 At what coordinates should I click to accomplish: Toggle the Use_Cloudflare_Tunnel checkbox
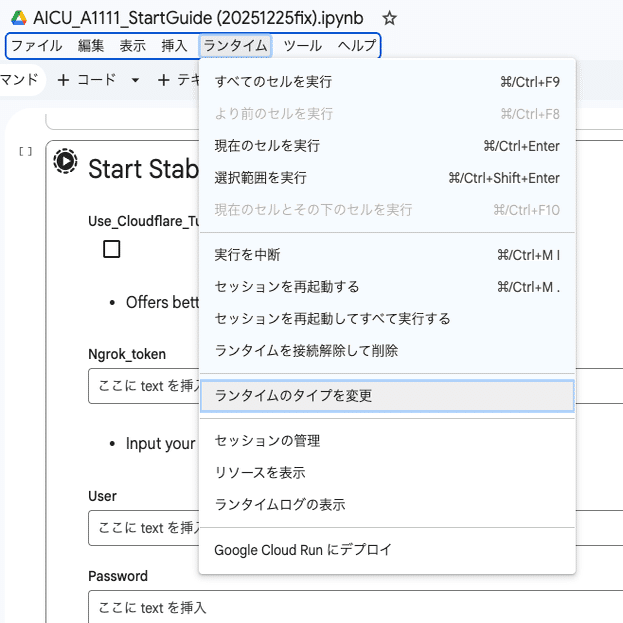click(x=112, y=249)
